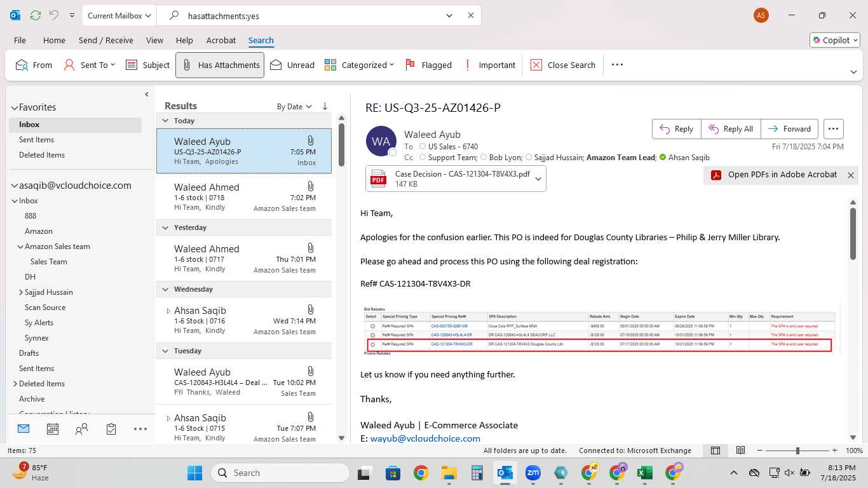Image resolution: width=868 pixels, height=488 pixels.
Task: Clear the search query with the X
Action: (x=471, y=15)
